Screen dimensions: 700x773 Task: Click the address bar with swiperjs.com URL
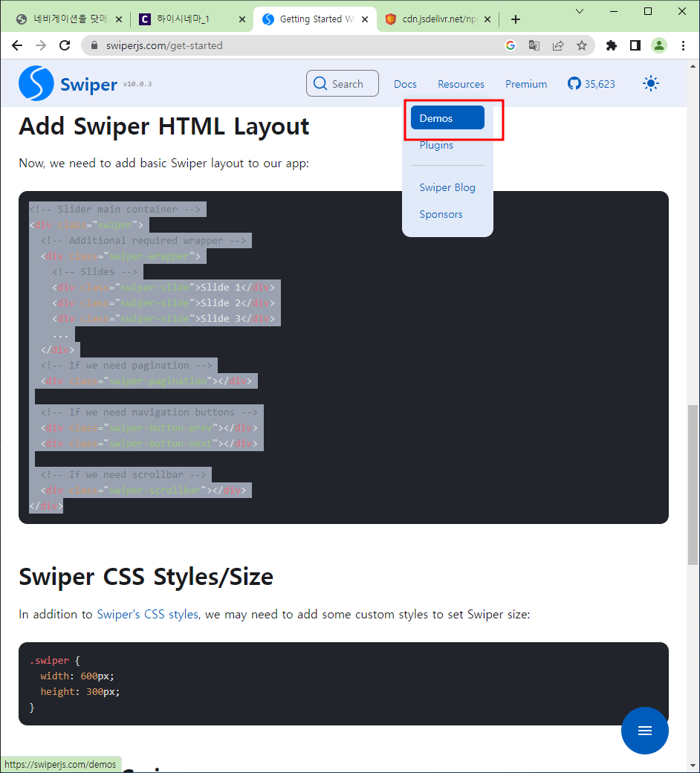tap(296, 45)
